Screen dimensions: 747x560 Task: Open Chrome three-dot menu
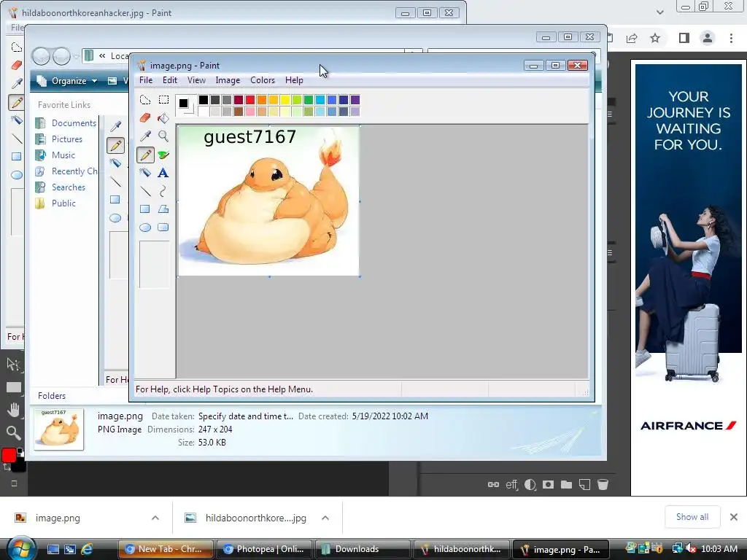tap(731, 38)
